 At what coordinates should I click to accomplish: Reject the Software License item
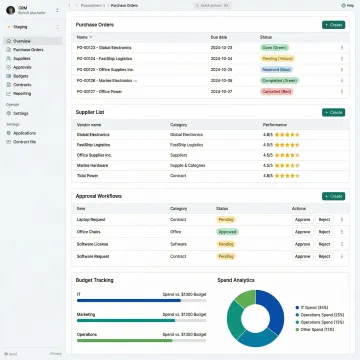(x=324, y=244)
